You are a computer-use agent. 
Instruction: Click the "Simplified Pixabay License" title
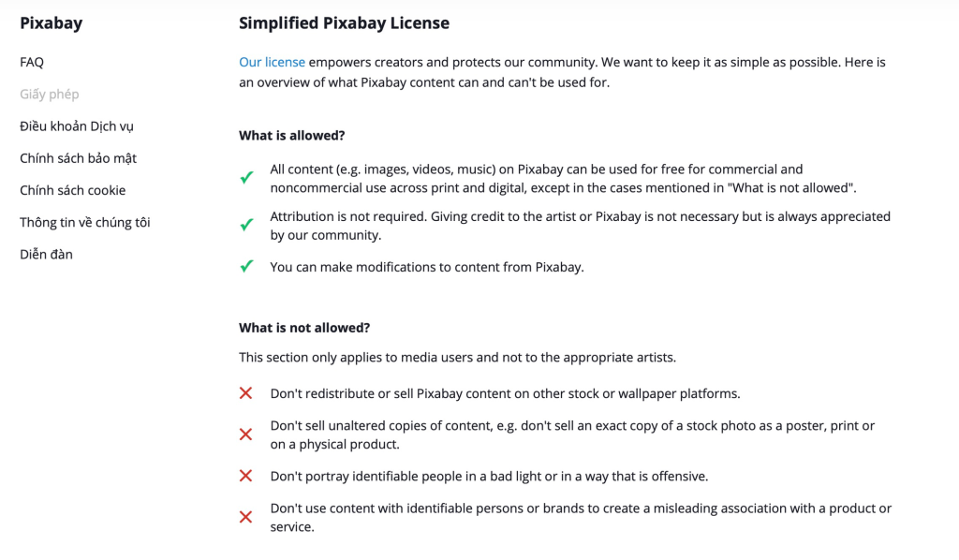pos(344,23)
